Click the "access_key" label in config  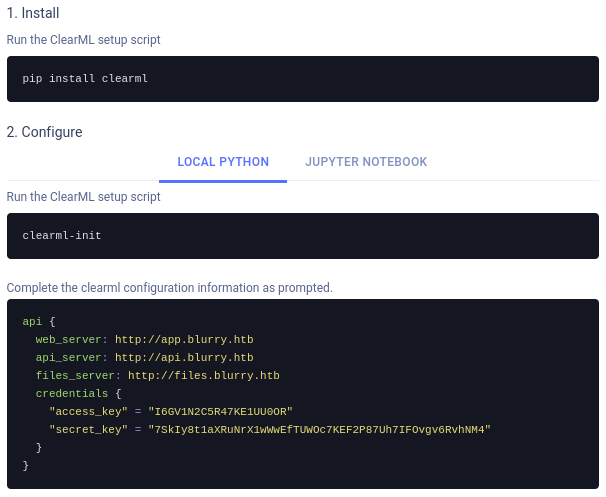pyautogui.click(x=89, y=412)
